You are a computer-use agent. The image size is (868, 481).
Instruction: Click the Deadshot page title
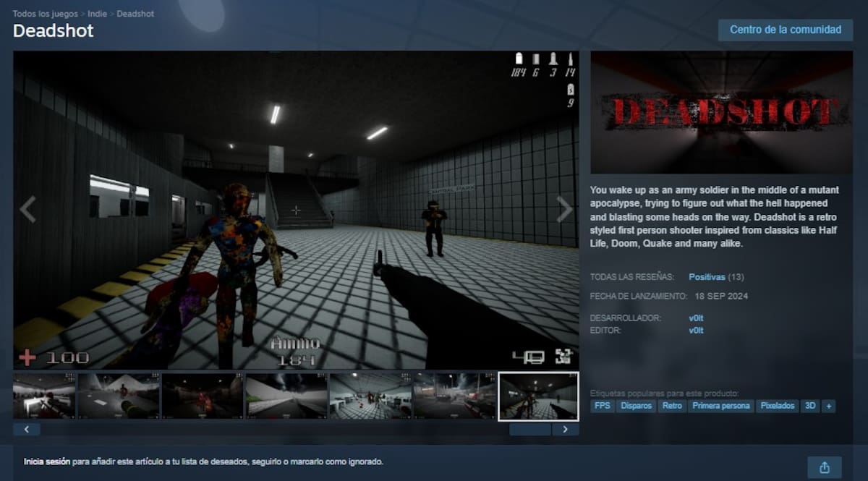coord(54,31)
